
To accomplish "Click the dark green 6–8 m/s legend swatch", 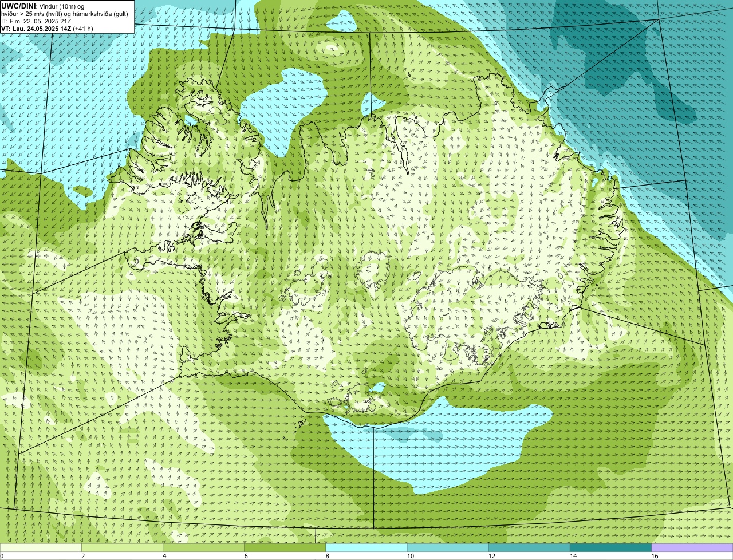I will click(285, 548).
